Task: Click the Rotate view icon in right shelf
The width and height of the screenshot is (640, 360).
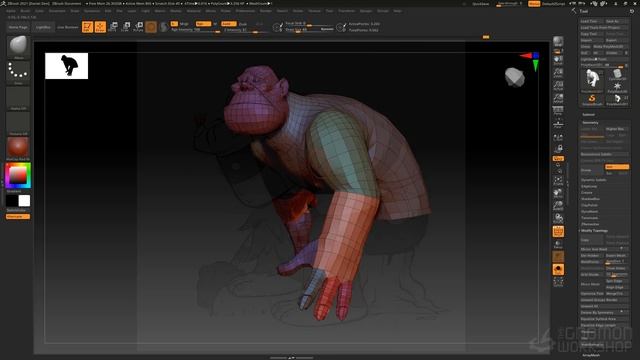Action: pyautogui.click(x=558, y=219)
